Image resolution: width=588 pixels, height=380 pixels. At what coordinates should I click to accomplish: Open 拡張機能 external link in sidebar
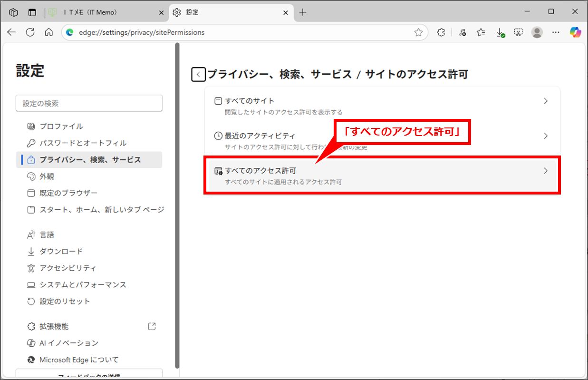(152, 326)
